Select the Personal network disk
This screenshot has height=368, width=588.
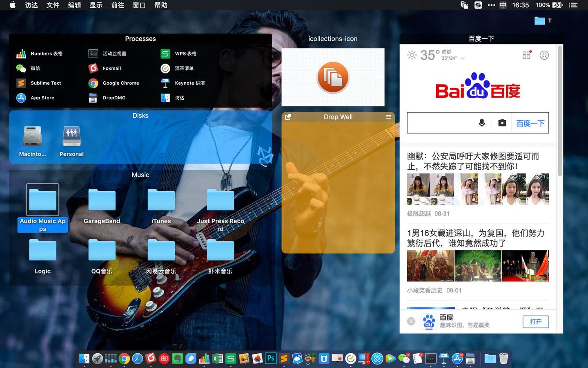pos(71,141)
